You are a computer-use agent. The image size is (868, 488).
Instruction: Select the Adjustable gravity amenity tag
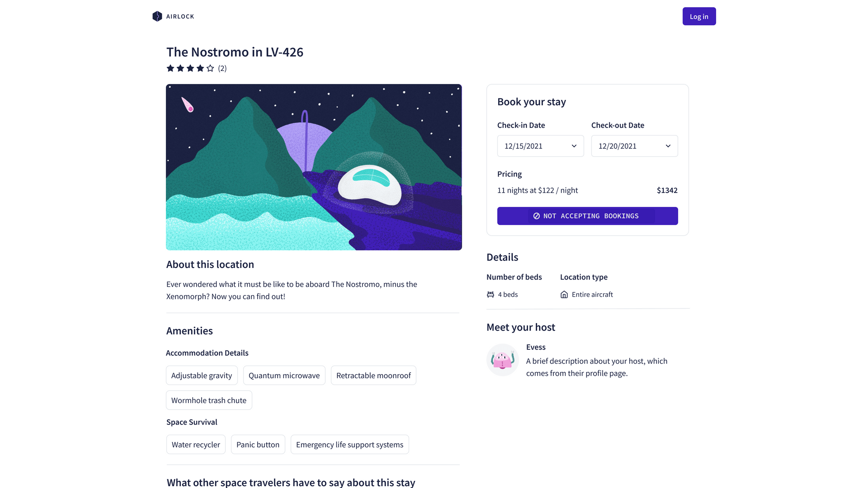[x=202, y=375]
